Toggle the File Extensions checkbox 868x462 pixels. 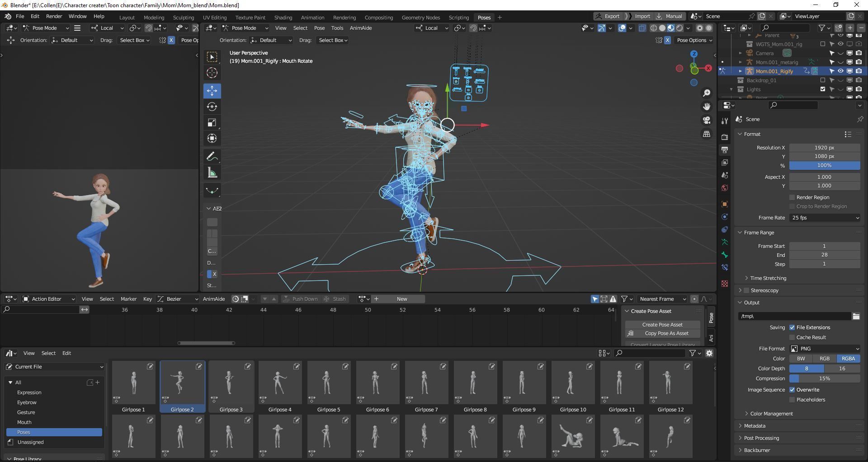[x=792, y=327]
